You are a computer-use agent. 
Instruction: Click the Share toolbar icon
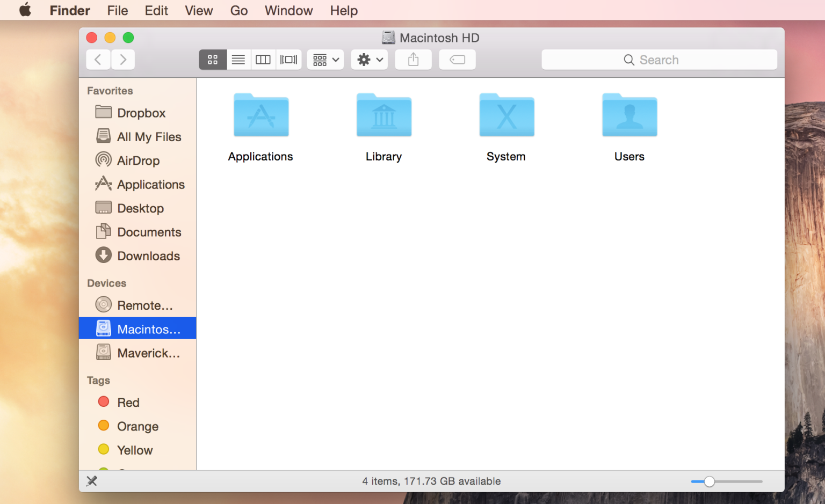click(413, 60)
